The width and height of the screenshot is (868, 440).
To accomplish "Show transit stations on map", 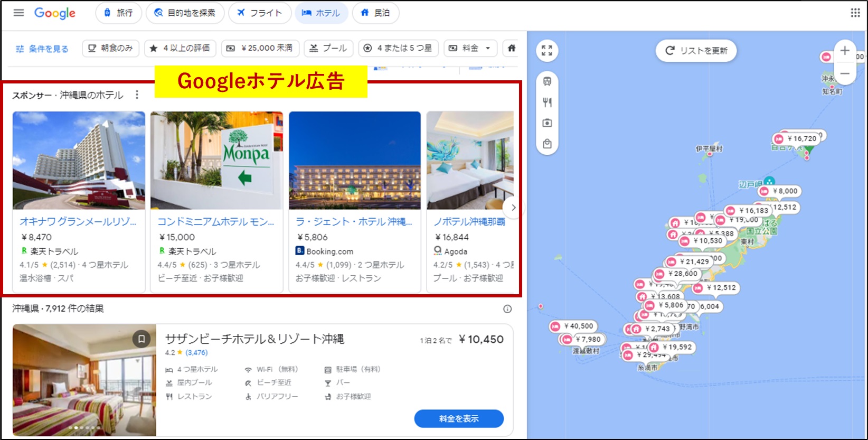I will click(547, 82).
